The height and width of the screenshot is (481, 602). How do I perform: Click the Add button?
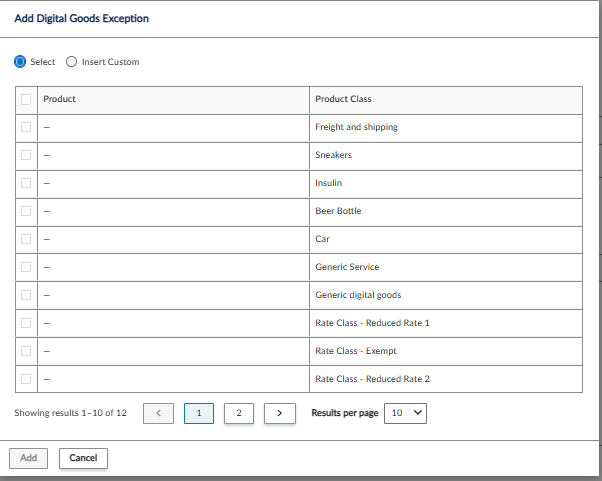pyautogui.click(x=28, y=458)
